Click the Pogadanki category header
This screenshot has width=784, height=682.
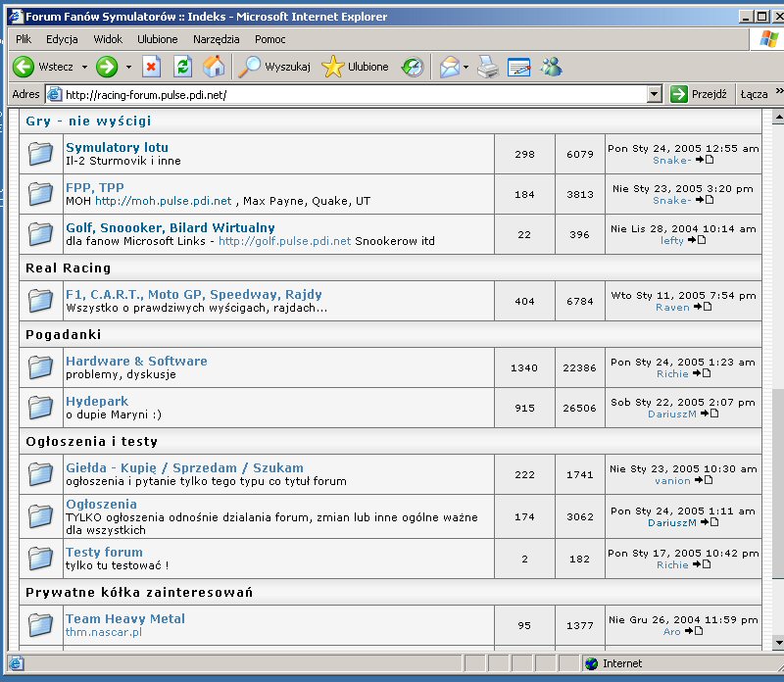pos(64,334)
